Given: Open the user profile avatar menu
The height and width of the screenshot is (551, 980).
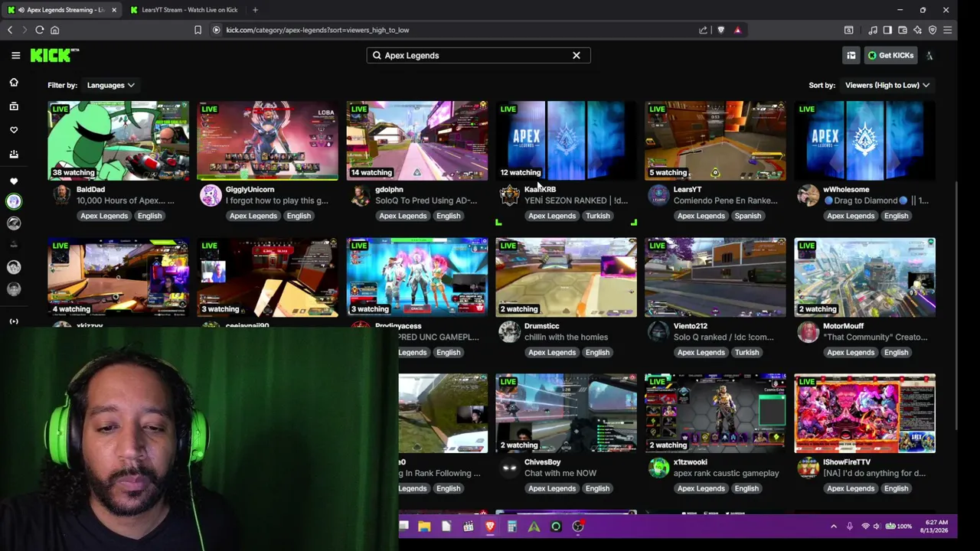Looking at the screenshot, I should pyautogui.click(x=929, y=55).
